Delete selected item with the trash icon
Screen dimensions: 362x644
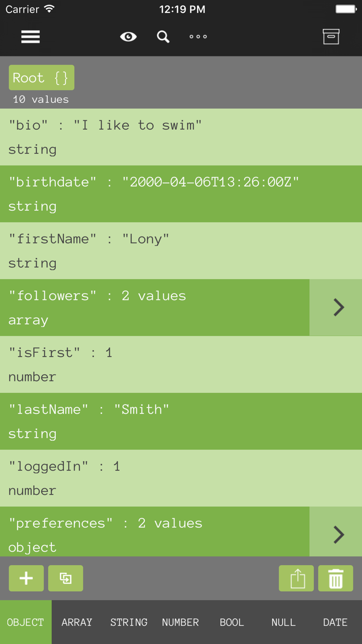pos(335,578)
